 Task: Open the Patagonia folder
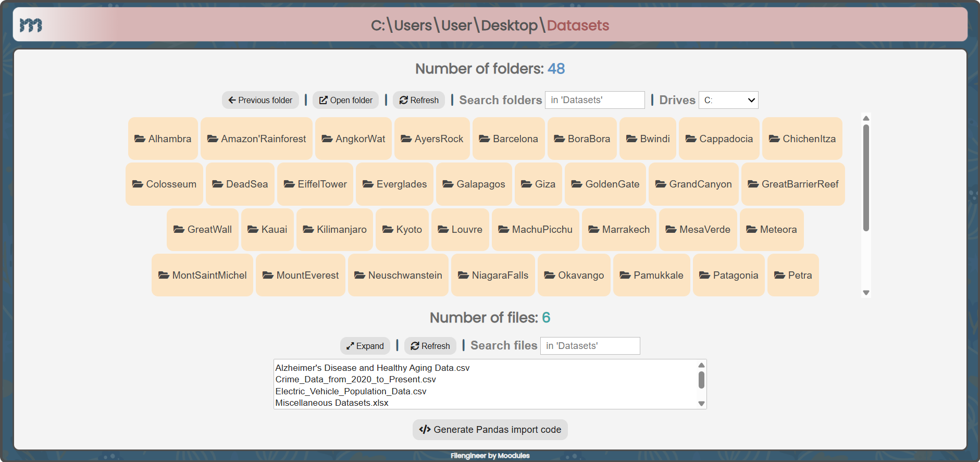tap(729, 275)
